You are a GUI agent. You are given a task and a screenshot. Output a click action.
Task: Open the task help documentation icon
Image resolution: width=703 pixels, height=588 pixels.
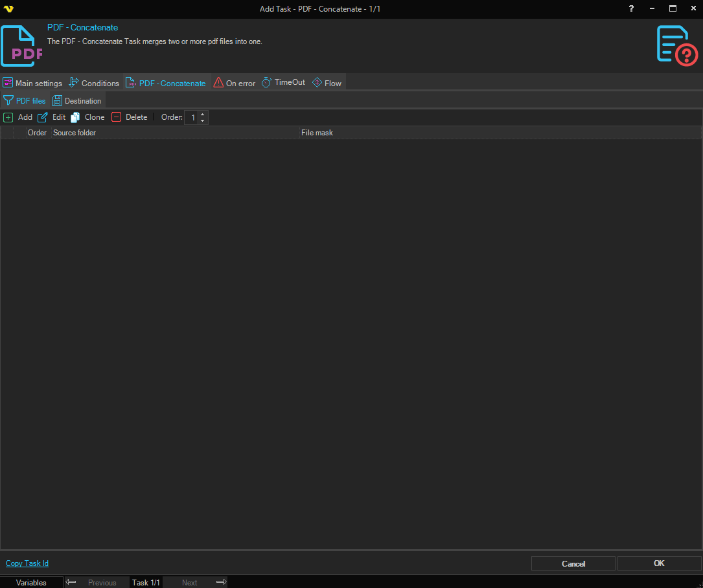(677, 46)
